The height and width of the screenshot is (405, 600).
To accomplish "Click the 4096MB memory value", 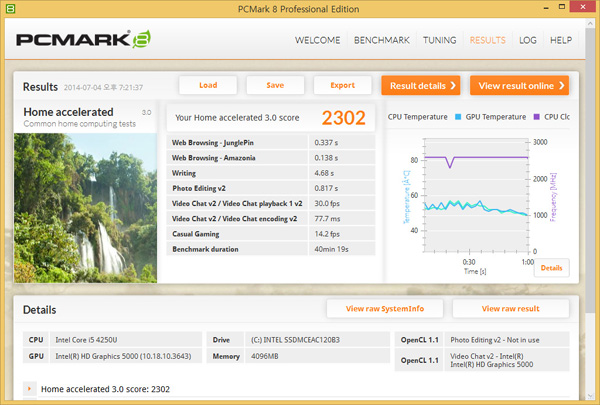I will click(x=265, y=356).
